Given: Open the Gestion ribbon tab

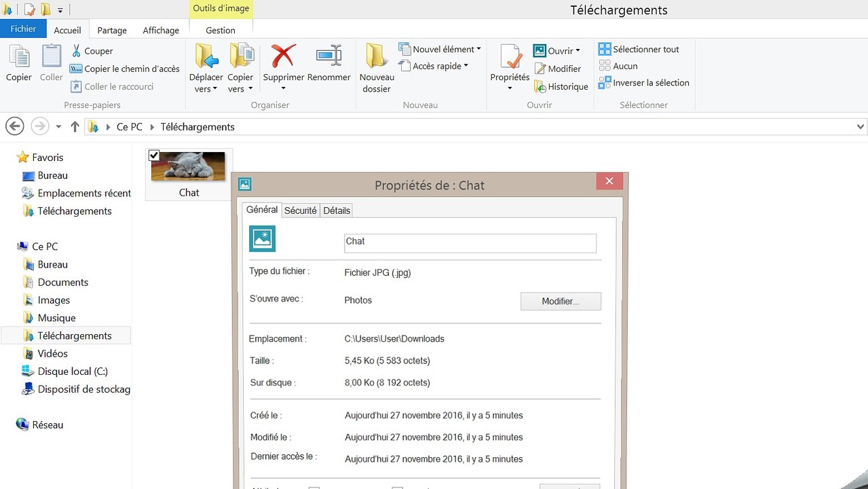Looking at the screenshot, I should click(x=221, y=30).
